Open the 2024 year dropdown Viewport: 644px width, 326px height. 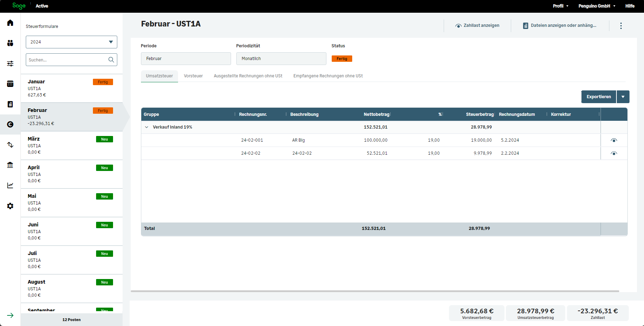(x=71, y=42)
